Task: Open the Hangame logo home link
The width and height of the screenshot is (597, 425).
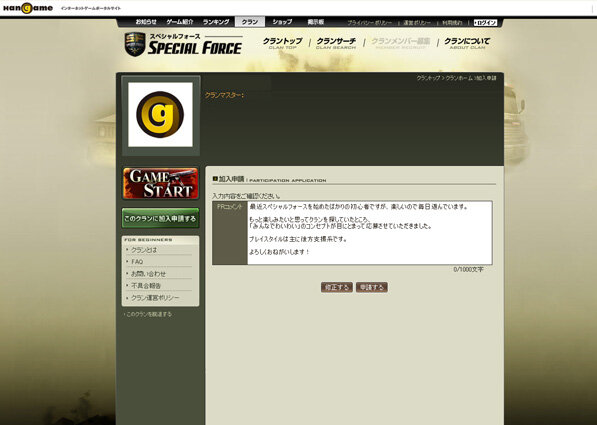Action: click(x=28, y=8)
